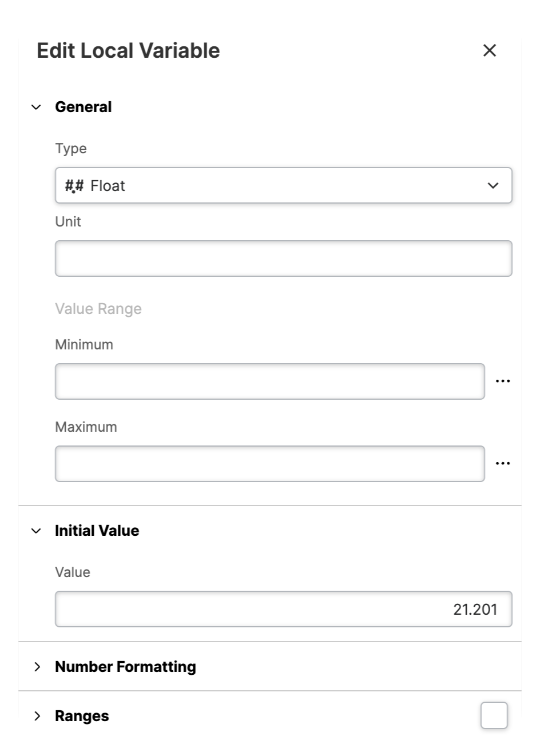This screenshot has width=540, height=756.
Task: Click the Minimum value field
Action: [x=269, y=381]
